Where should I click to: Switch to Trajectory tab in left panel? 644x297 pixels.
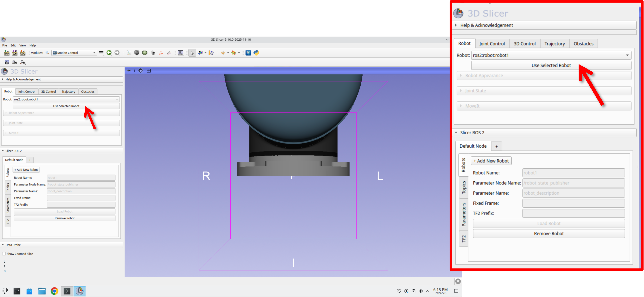pos(68,92)
